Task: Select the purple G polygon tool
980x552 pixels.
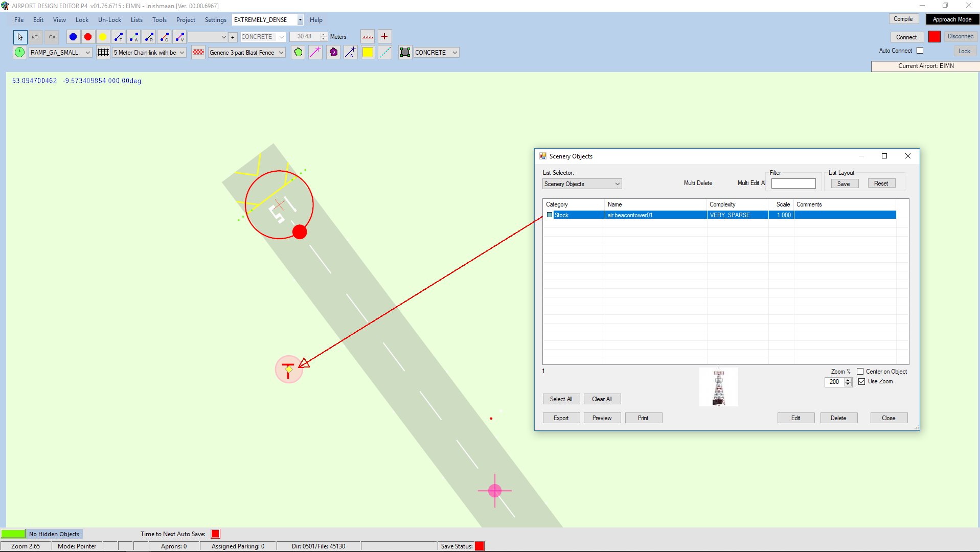Action: pyautogui.click(x=333, y=52)
